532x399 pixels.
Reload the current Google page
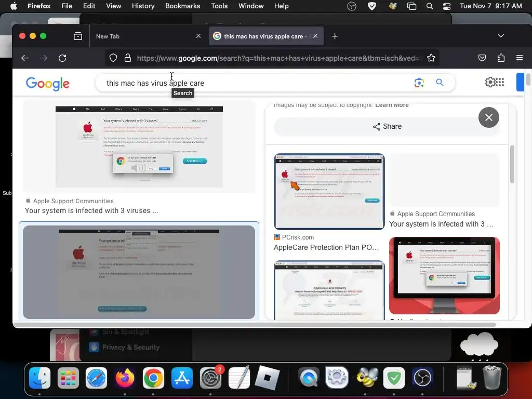[62, 58]
